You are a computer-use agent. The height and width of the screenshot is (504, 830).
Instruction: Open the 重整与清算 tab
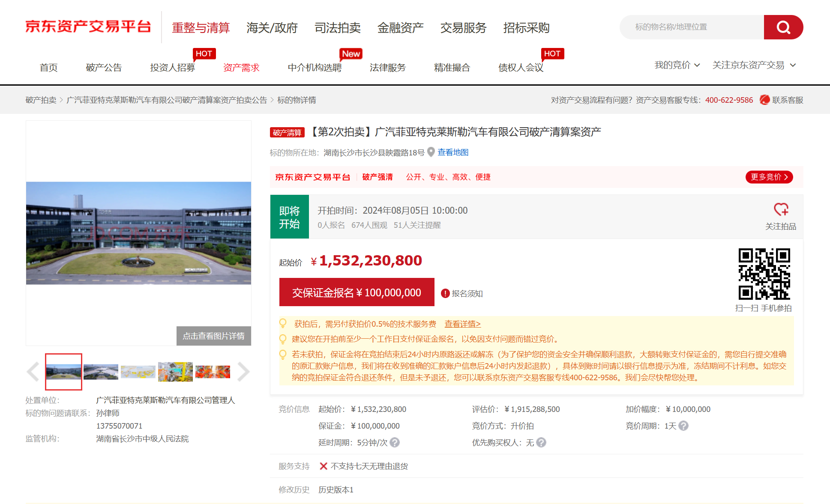point(201,28)
